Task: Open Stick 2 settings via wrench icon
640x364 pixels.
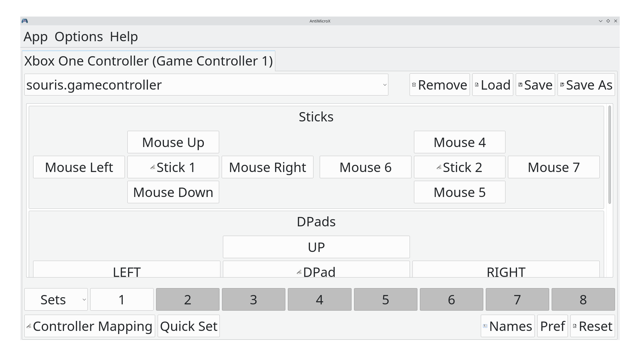Action: pyautogui.click(x=439, y=167)
